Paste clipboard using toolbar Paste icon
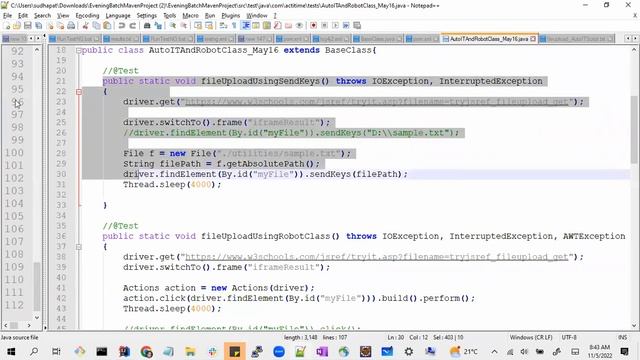The image size is (640, 360). (x=107, y=25)
